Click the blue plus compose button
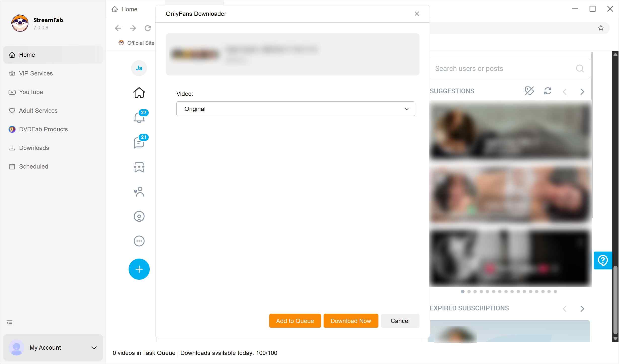Image resolution: width=619 pixels, height=364 pixels. [139, 269]
